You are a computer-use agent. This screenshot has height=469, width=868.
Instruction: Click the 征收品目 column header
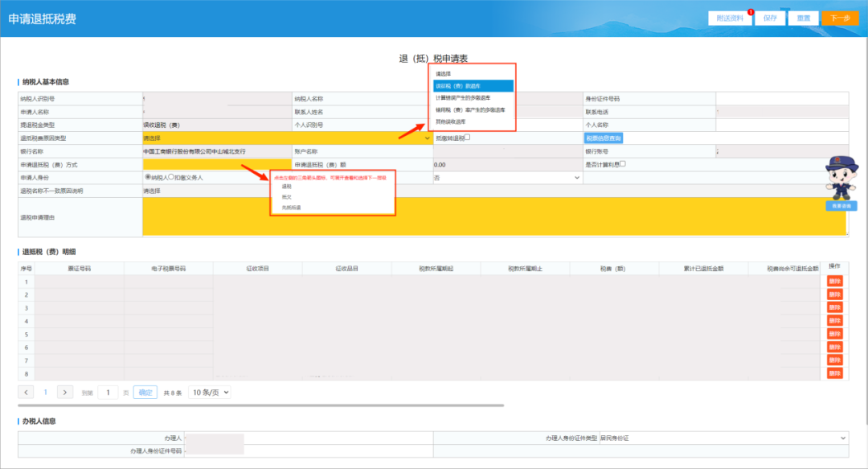click(346, 269)
